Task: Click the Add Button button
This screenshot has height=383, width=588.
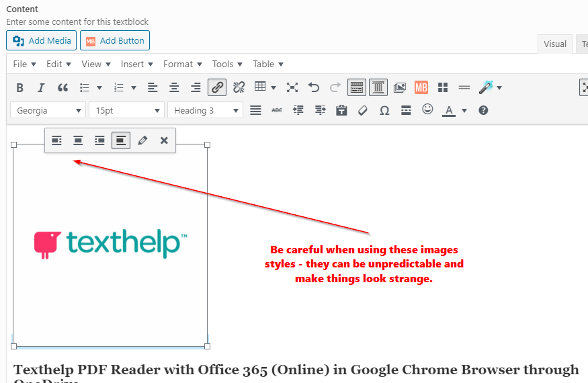Action: [115, 40]
